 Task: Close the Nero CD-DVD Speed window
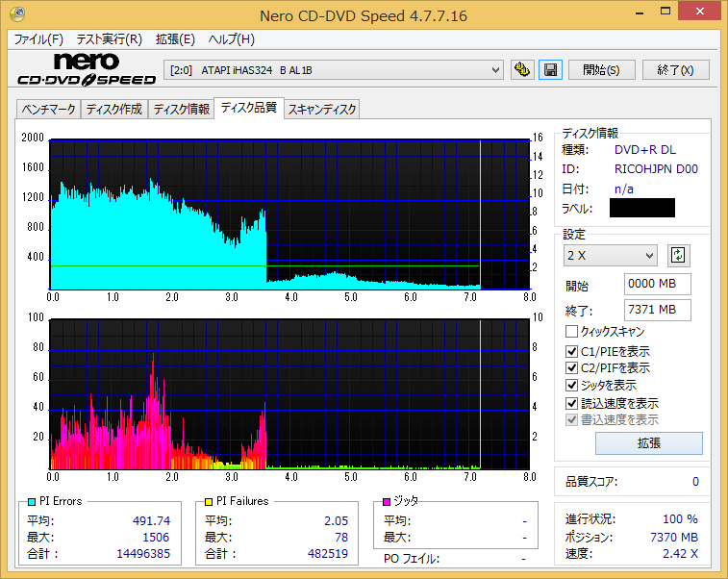coord(700,12)
